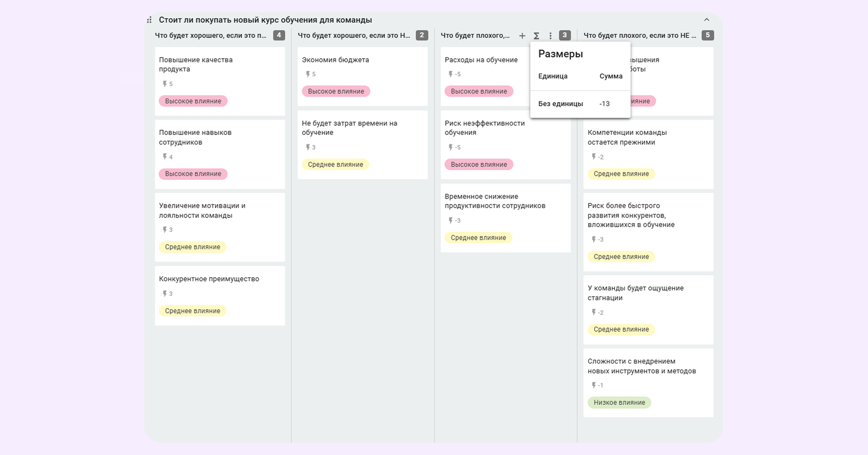Click lightning icon on 'Сложности с внедрением' card
Viewport: 868px width, 455px height.
click(x=594, y=385)
